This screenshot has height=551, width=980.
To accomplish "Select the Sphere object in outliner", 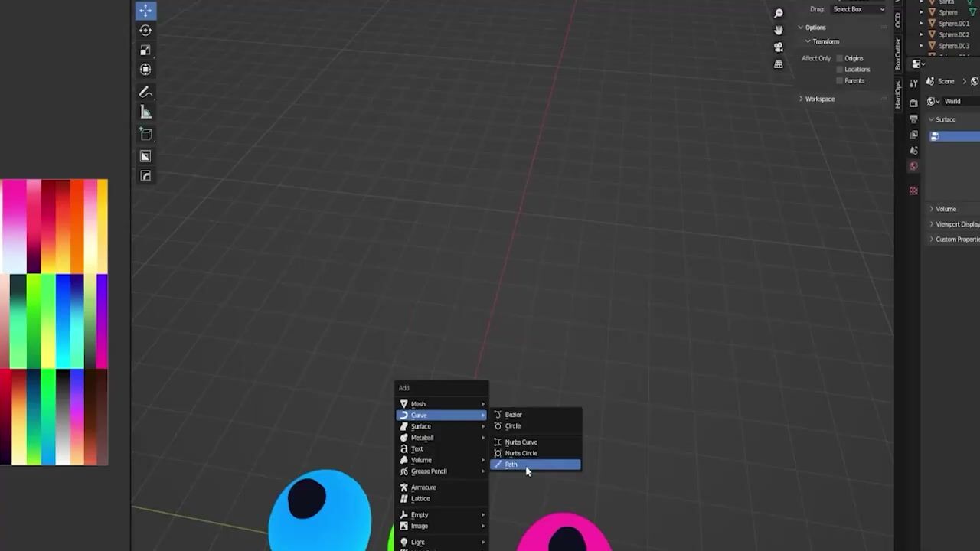I will pyautogui.click(x=948, y=12).
